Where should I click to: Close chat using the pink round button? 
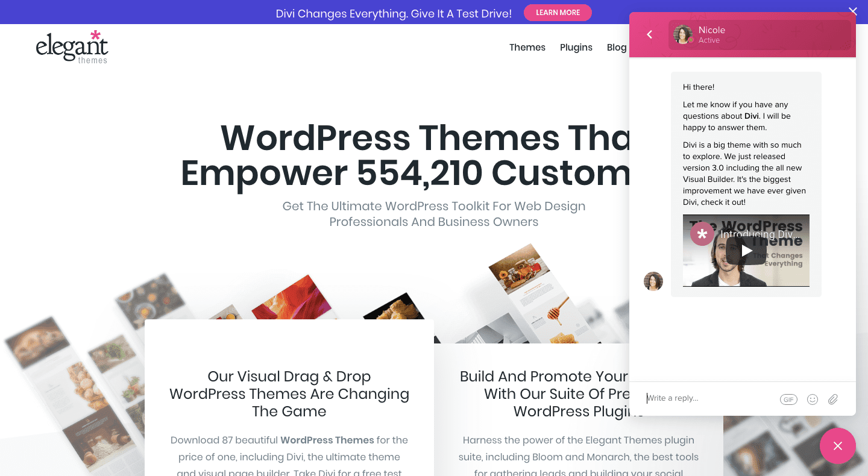tap(838, 446)
